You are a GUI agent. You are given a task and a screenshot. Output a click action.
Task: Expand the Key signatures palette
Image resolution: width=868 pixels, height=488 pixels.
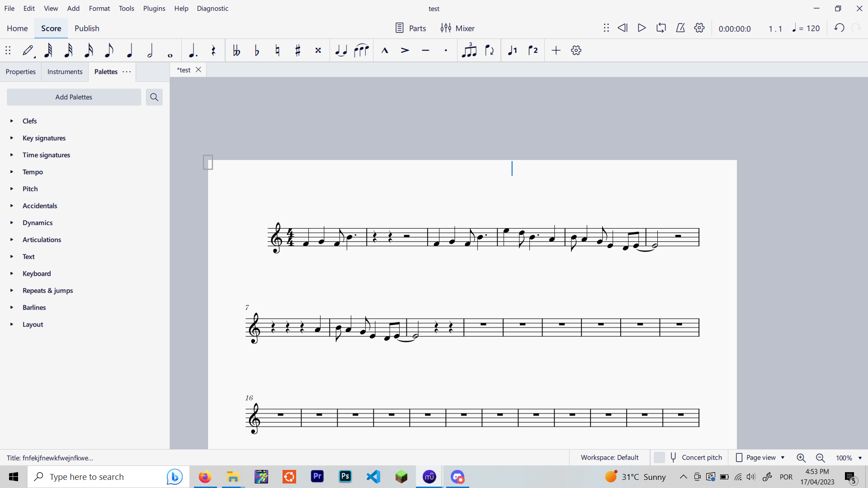44,138
